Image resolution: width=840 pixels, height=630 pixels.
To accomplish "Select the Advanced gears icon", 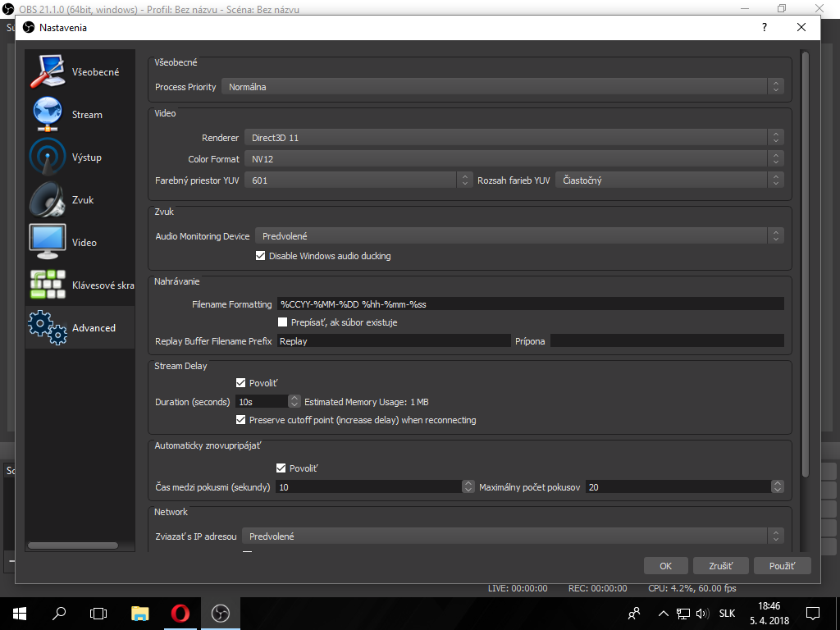I will point(48,327).
